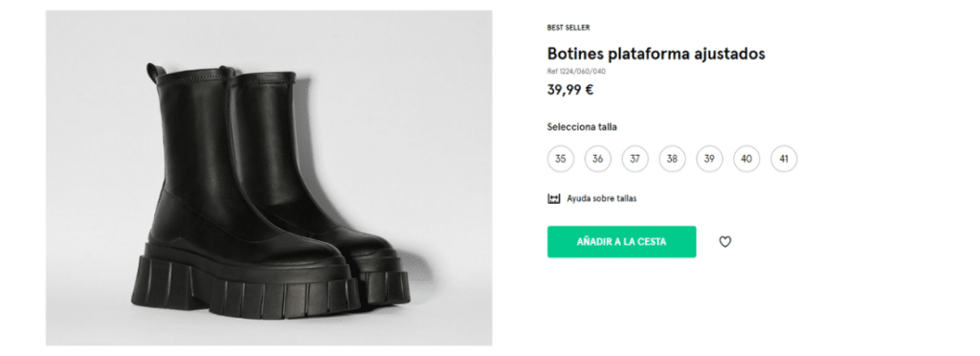Choose size 39 option
Image resolution: width=980 pixels, height=356 pixels.
(709, 159)
